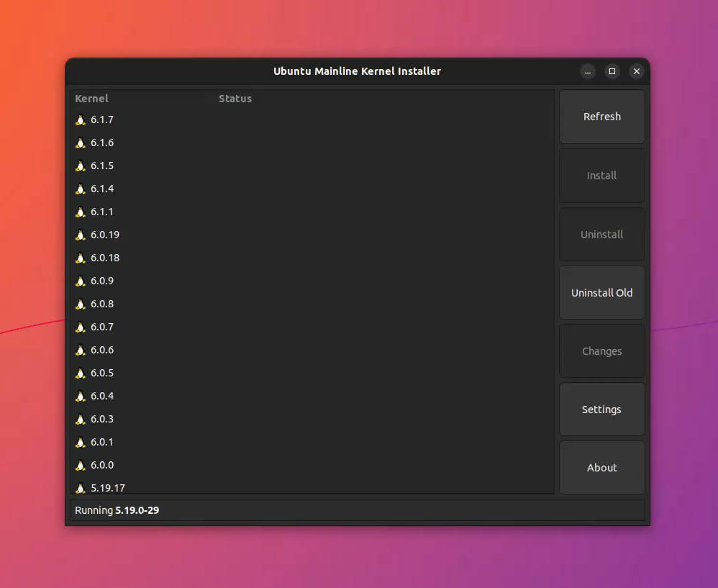Open the Settings dialog
This screenshot has width=718, height=588.
tap(602, 409)
